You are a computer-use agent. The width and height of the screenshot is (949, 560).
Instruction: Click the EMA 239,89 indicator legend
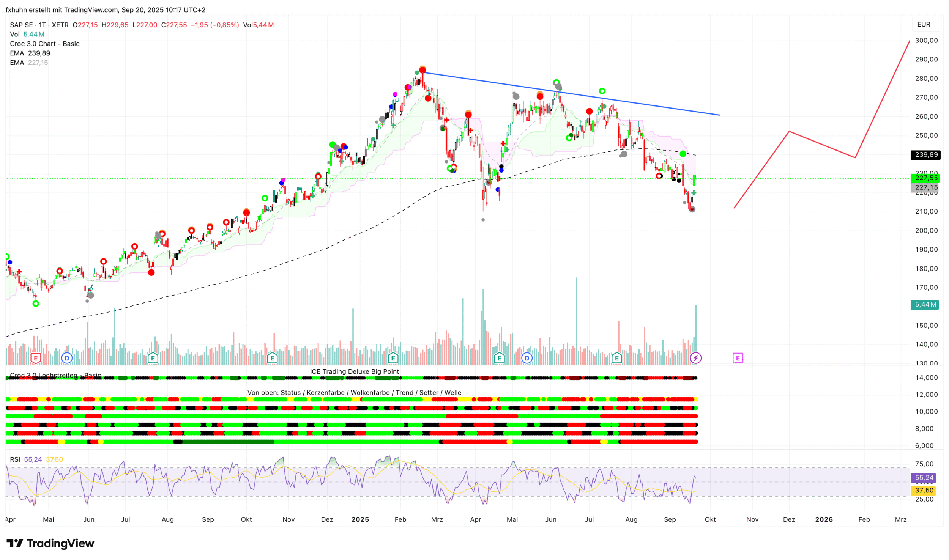coord(30,53)
